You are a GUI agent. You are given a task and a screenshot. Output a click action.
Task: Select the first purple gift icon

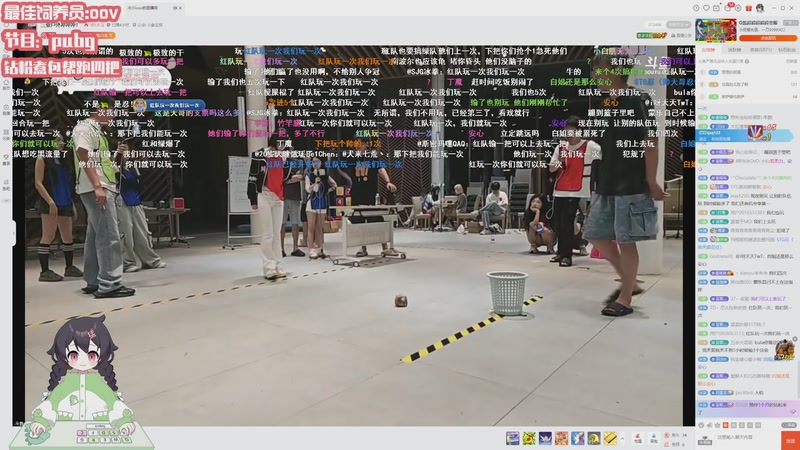512,438
